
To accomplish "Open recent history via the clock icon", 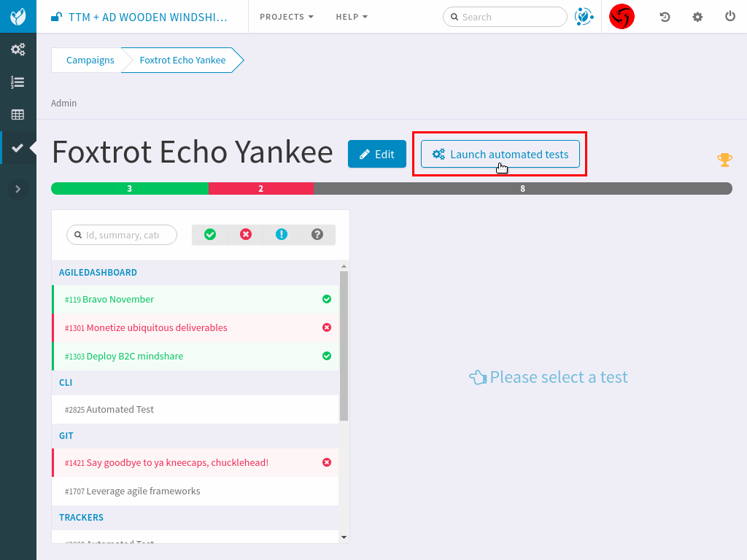I will tap(664, 16).
